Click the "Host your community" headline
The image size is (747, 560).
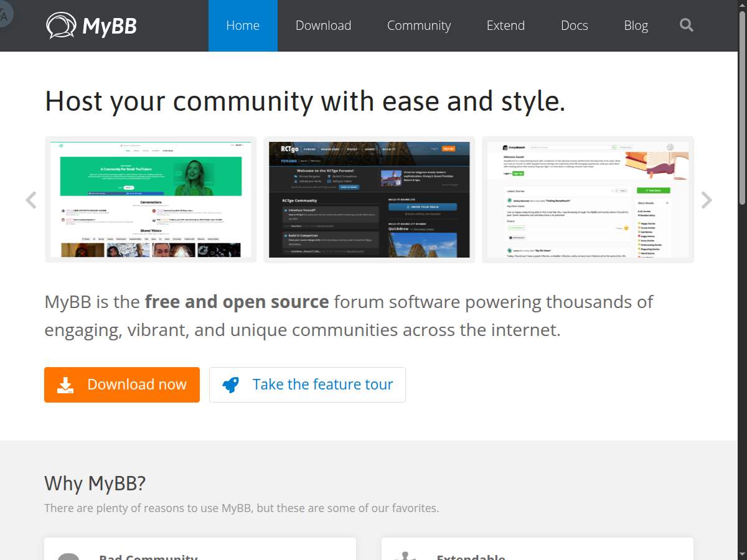click(305, 101)
